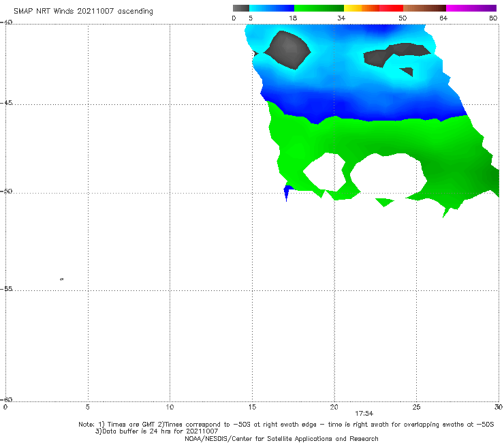
Task: Click the red segment of the color bar
Action: pos(391,8)
